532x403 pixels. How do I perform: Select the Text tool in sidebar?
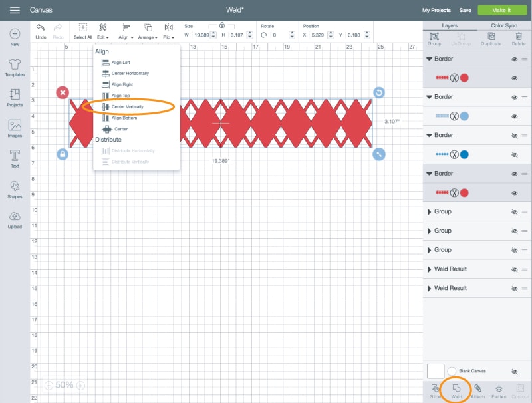click(x=15, y=156)
